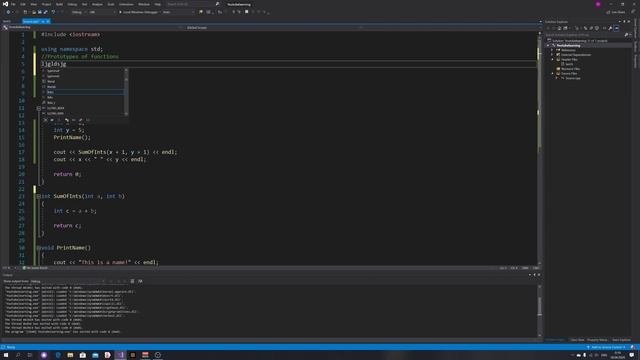Open Microsoft Edge from taskbar
Viewport: 640px width, 360px height.
tap(58, 355)
